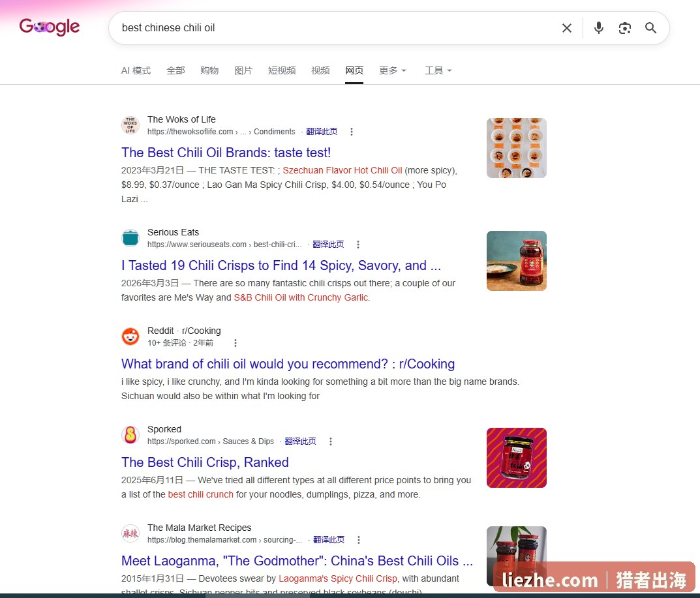Screen dimensions: 700x598
Task: Click highlighted "Szechuan Flavor Hot Chili Oil" text
Action: coord(342,170)
